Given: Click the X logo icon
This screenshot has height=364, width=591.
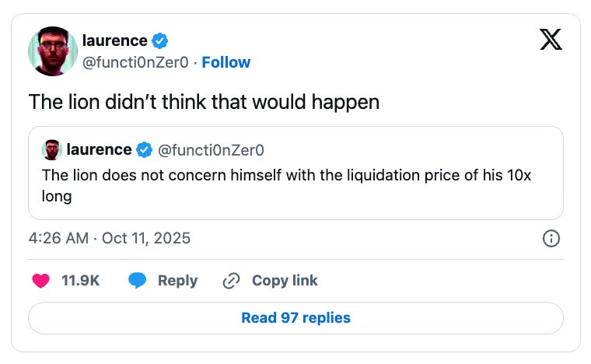Looking at the screenshot, I should [x=550, y=40].
